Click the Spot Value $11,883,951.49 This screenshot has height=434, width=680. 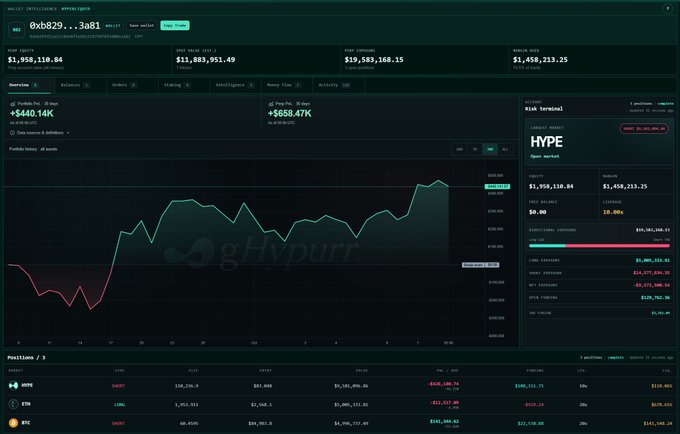tap(206, 60)
